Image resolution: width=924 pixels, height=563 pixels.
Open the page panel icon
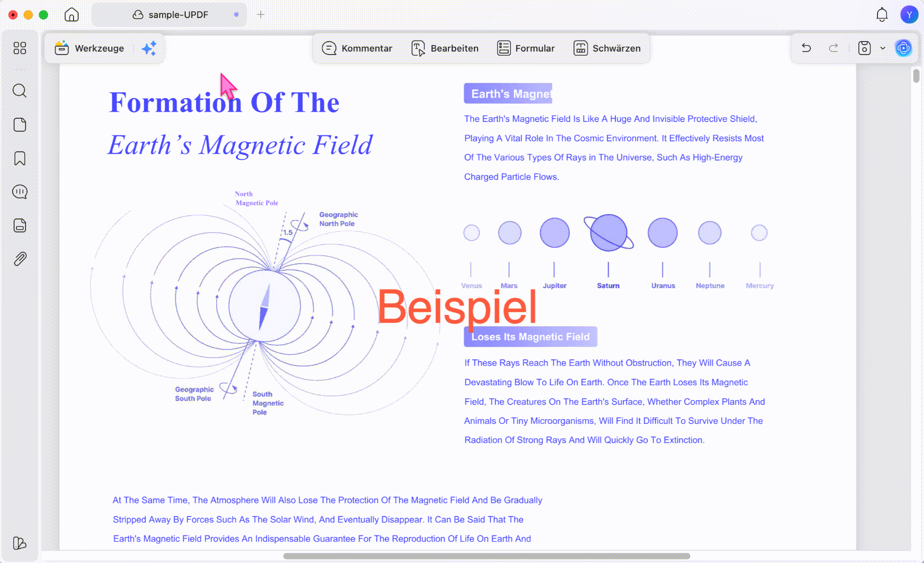point(20,125)
